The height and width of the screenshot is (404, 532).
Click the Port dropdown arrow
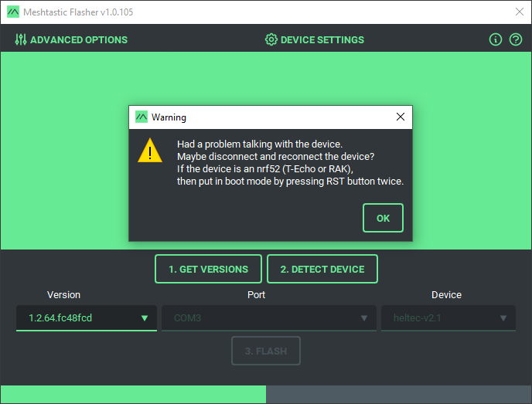click(364, 318)
